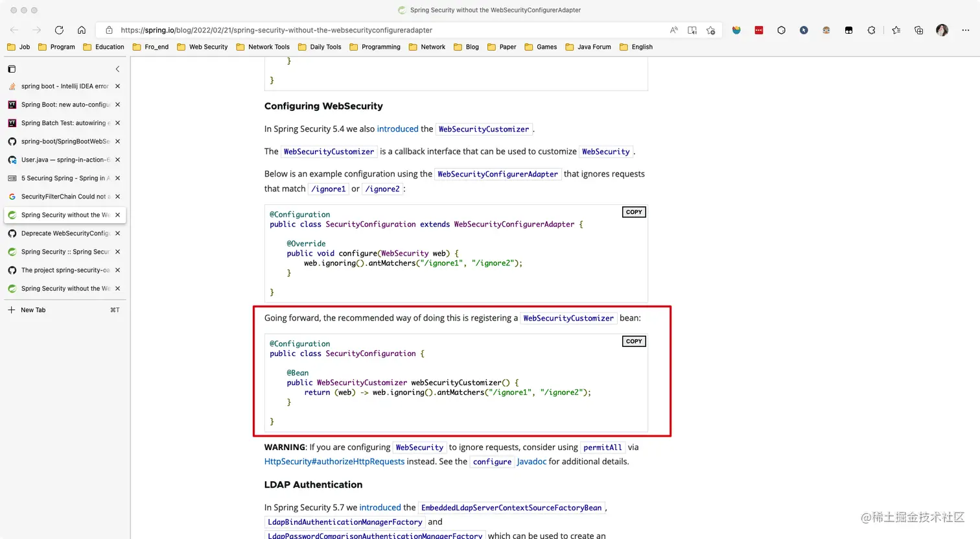Open the colorful bowl extension icon
The height and width of the screenshot is (539, 980).
[736, 30]
